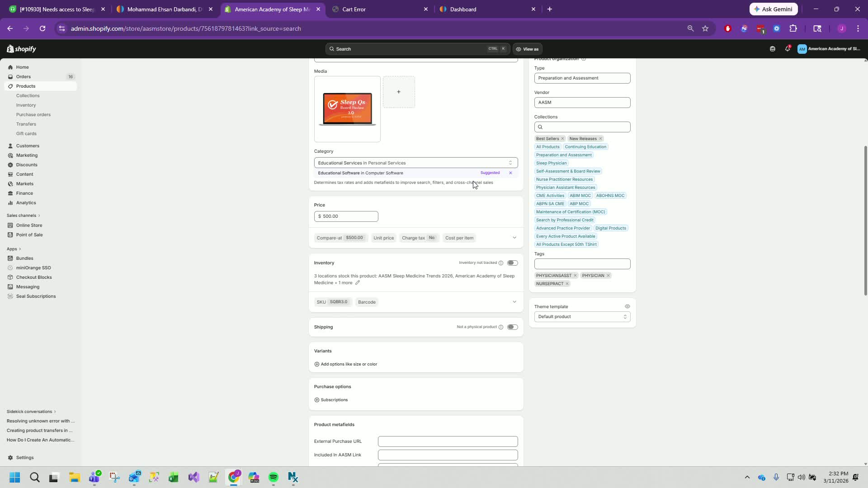Open Spotify from the taskbar

click(273, 478)
